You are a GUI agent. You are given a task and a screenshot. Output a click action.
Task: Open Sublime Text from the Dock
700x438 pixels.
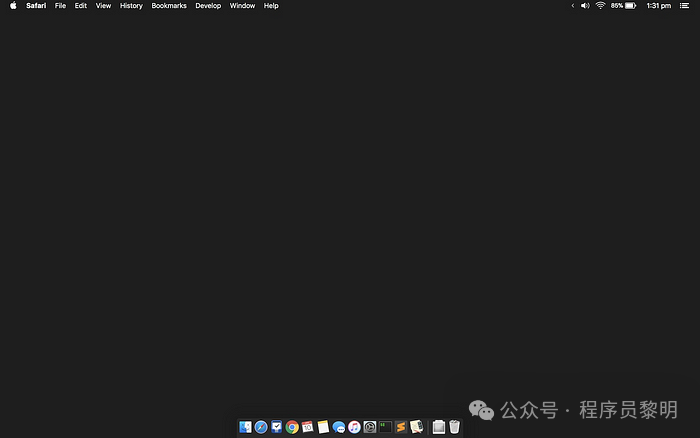point(401,427)
